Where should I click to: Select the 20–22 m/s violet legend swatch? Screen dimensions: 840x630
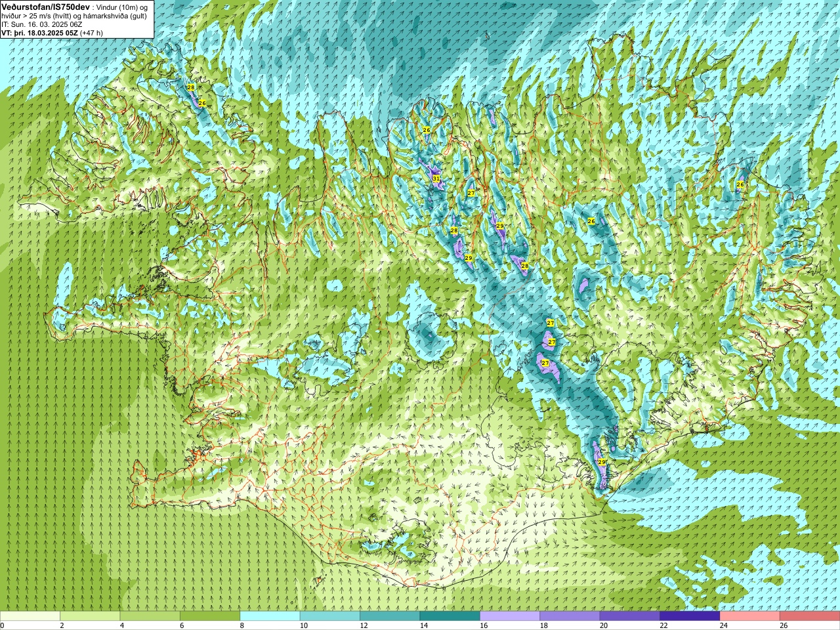[x=630, y=616]
